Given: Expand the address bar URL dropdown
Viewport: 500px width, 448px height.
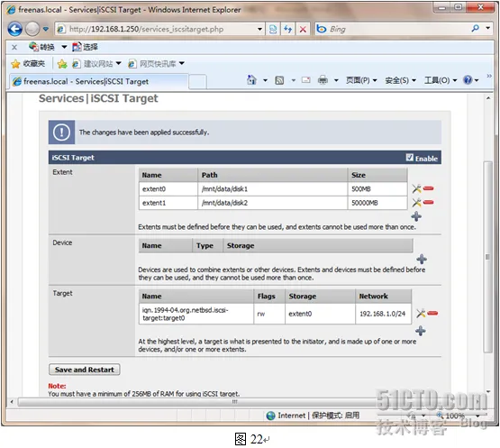Looking at the screenshot, I should point(259,30).
